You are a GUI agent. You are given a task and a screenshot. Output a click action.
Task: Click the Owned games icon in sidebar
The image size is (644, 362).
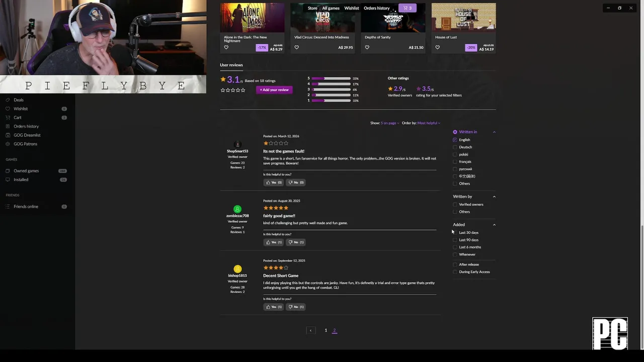[x=8, y=171]
